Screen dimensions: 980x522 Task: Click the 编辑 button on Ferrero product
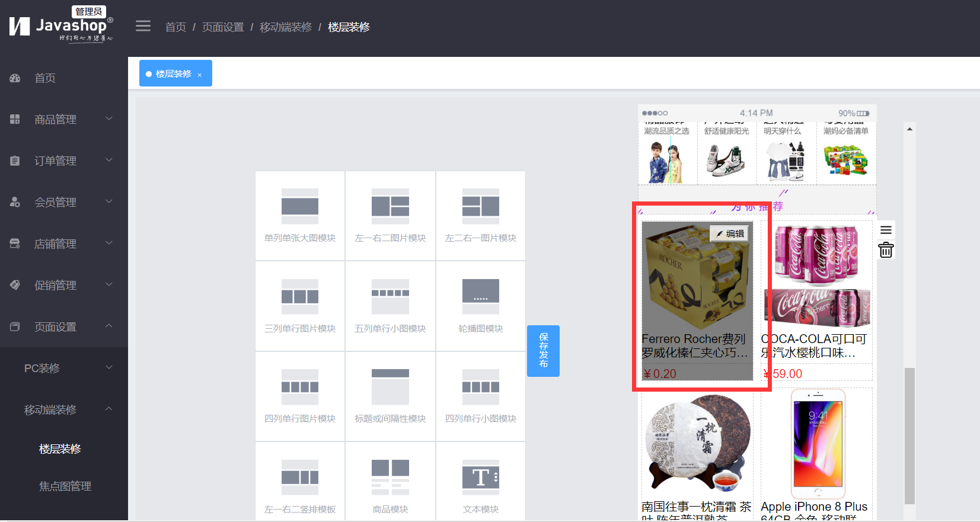click(x=729, y=233)
